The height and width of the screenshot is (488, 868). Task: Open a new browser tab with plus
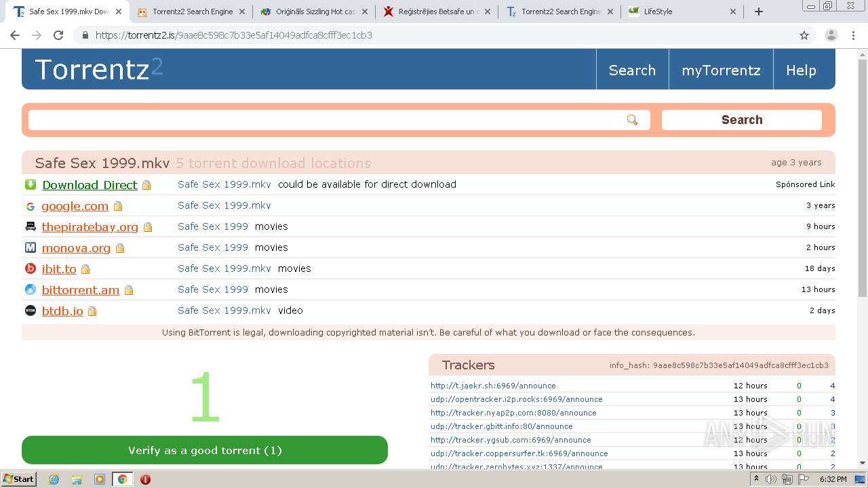[x=759, y=12]
